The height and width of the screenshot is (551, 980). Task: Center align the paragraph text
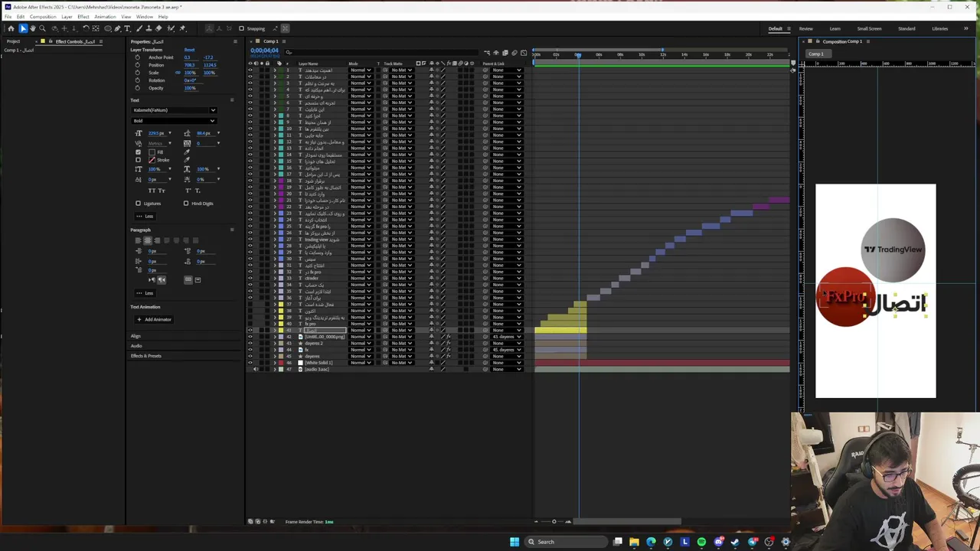pos(148,240)
